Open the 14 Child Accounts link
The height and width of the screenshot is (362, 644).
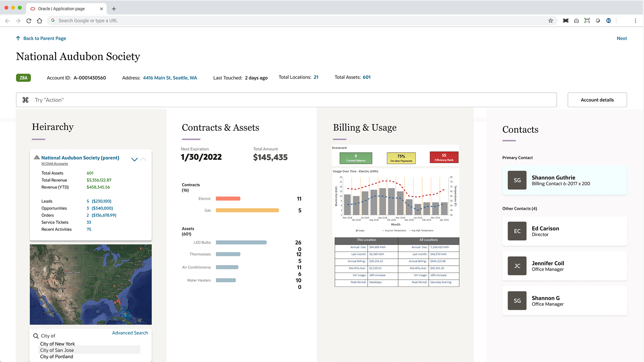tap(54, 164)
